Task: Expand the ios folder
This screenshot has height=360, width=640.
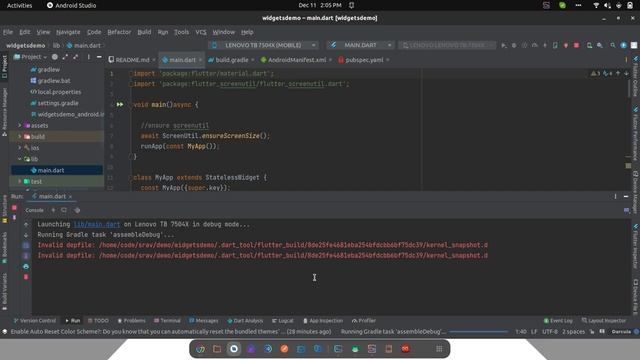Action: tap(20, 147)
